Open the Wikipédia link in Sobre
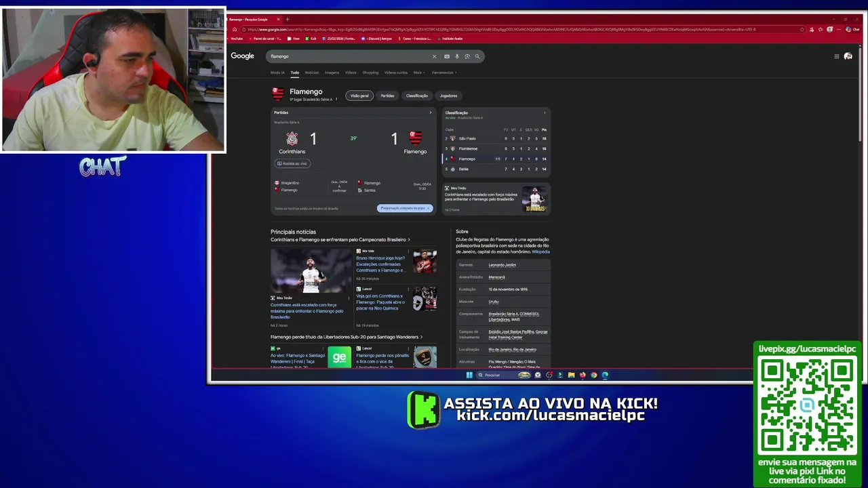The height and width of the screenshot is (488, 868). click(541, 251)
